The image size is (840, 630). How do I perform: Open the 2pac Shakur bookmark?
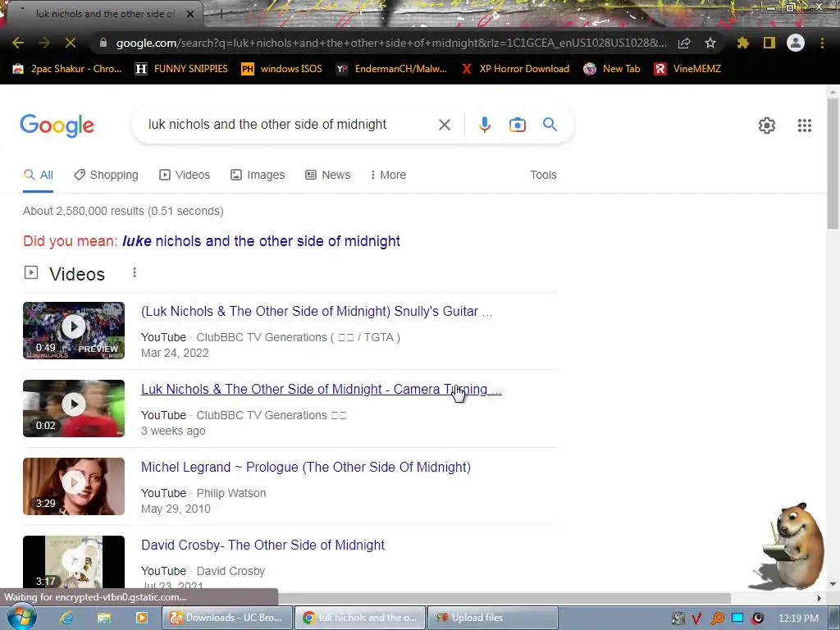(x=67, y=69)
